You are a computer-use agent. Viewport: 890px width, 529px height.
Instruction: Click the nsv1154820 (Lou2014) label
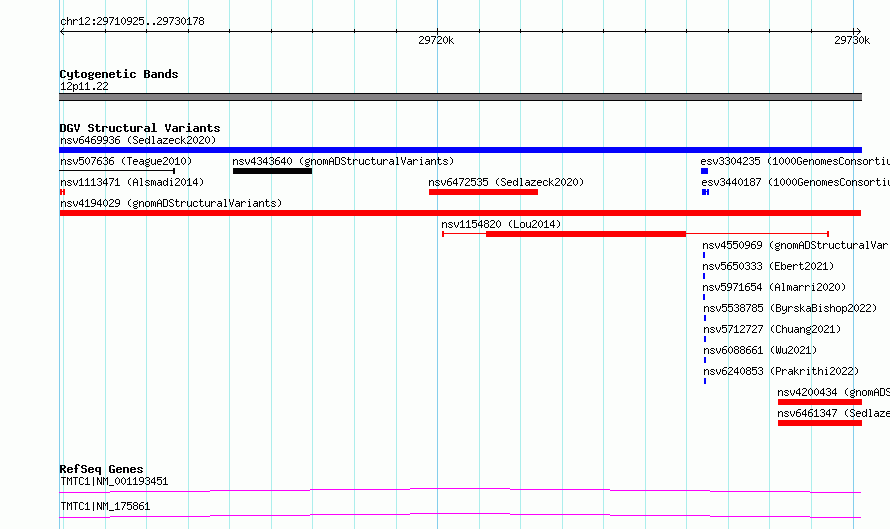[x=501, y=224]
